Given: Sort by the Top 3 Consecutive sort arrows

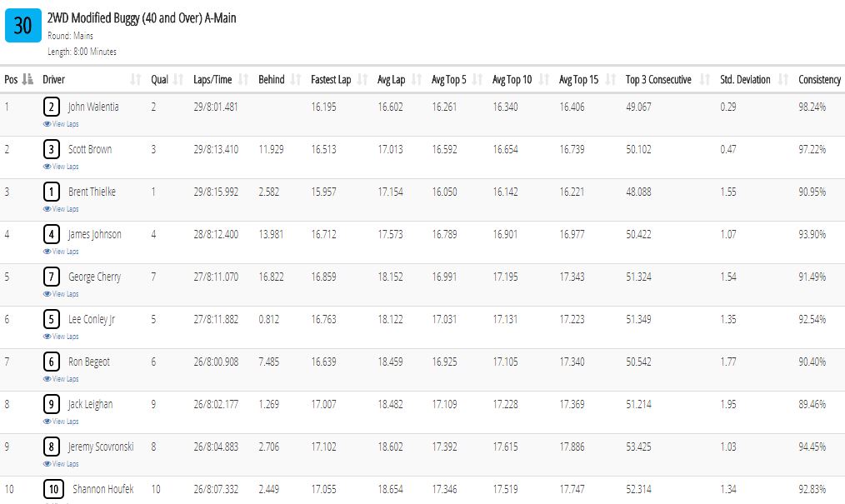Looking at the screenshot, I should click(705, 80).
